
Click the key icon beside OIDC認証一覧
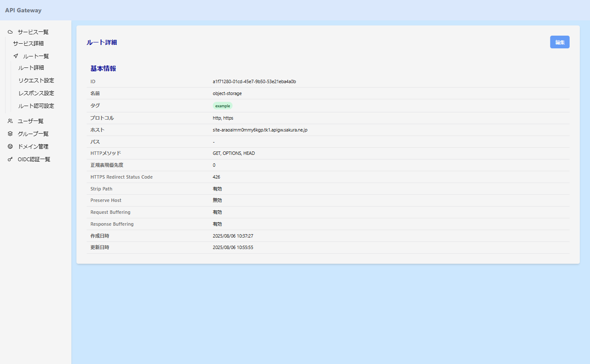coord(10,160)
